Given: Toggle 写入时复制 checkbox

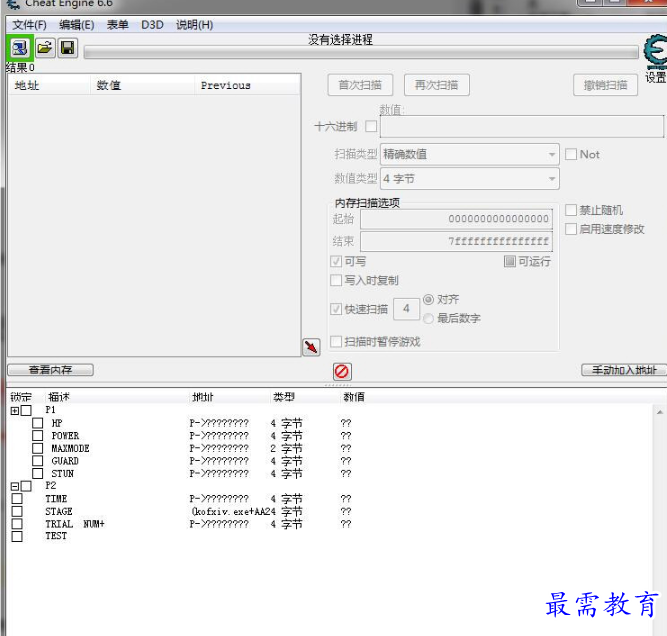Looking at the screenshot, I should coord(336,280).
